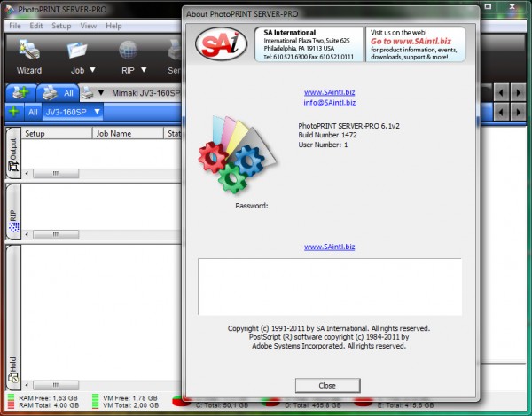Expand the Mimaki printer dropdown arrow
532x416 pixels.
click(101, 92)
